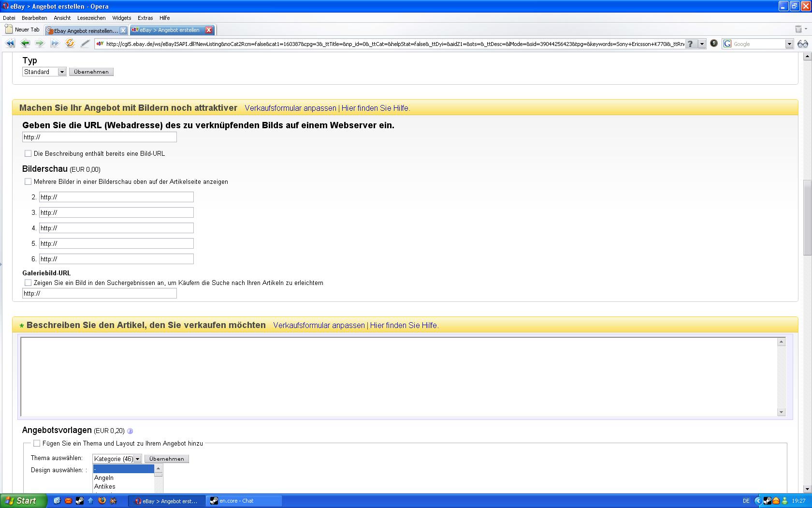Open help icon next to Angebotsvorlagen
This screenshot has width=812, height=508.
(x=130, y=431)
